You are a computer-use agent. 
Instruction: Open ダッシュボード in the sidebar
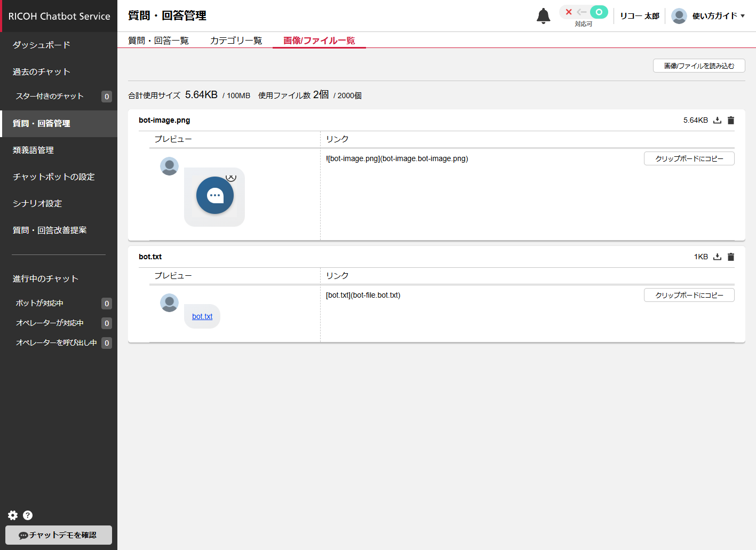click(42, 45)
